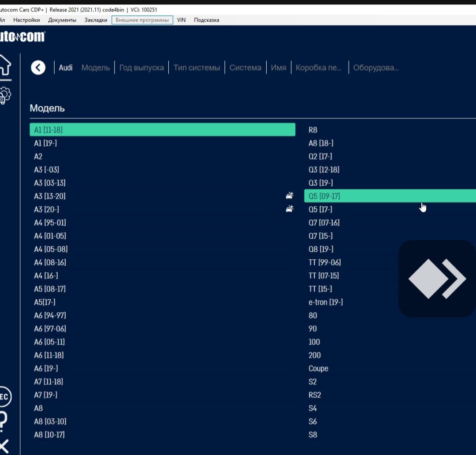The height and width of the screenshot is (455, 476).
Task: Select the Система breadcrumb step
Action: (x=245, y=67)
